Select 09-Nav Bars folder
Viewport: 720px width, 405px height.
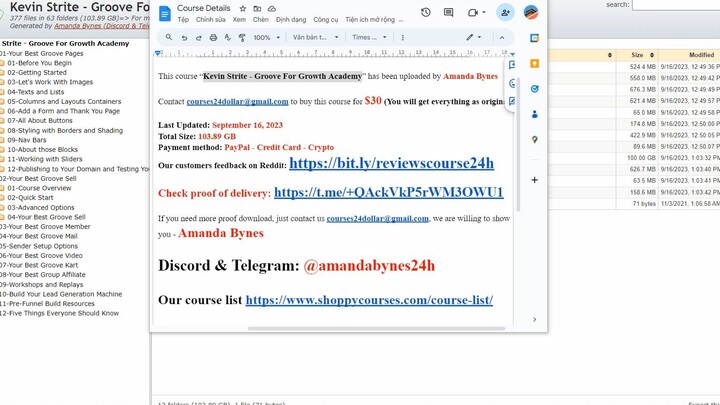[27, 140]
